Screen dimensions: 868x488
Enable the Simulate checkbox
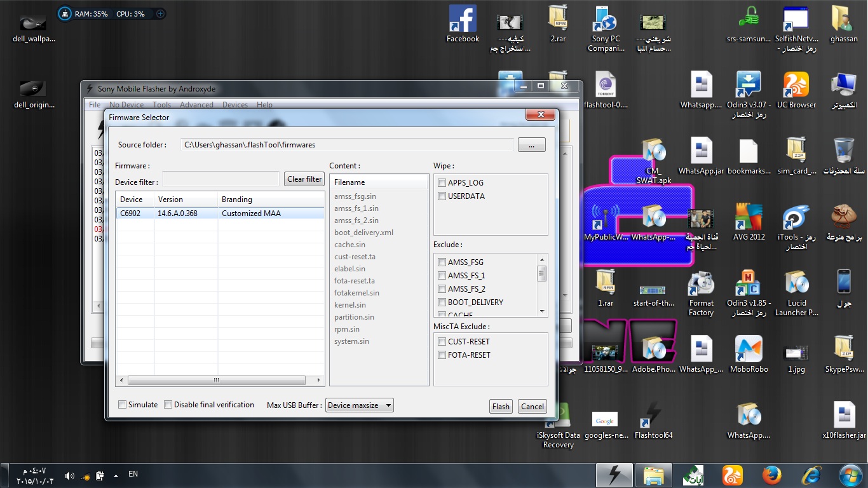coord(123,405)
